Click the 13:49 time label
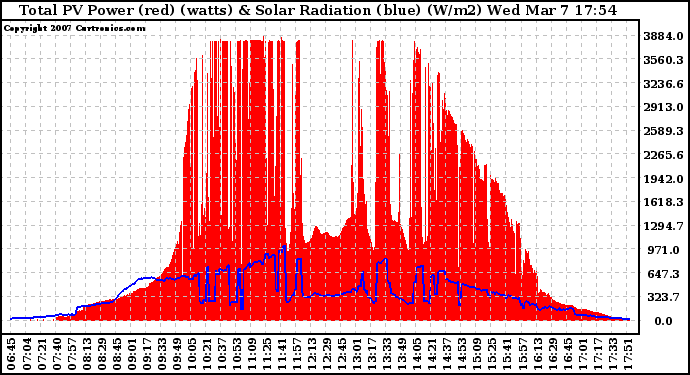The image size is (690, 375). click(x=401, y=354)
